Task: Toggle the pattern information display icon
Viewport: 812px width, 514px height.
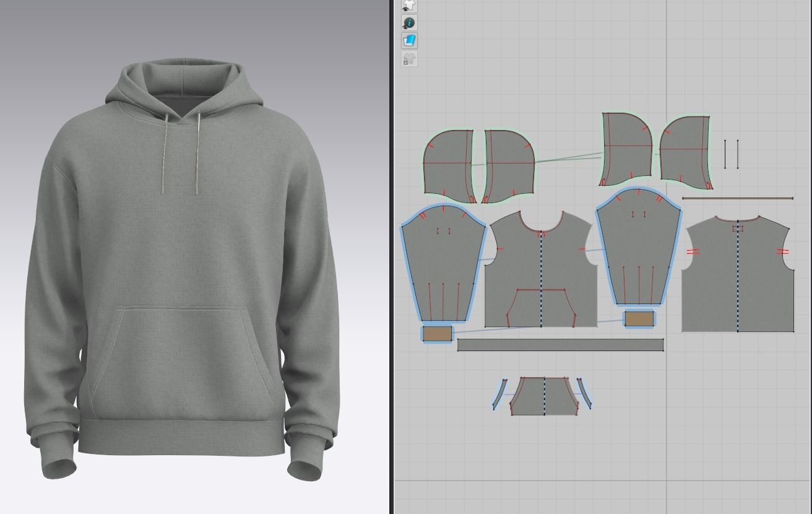Action: click(x=409, y=23)
